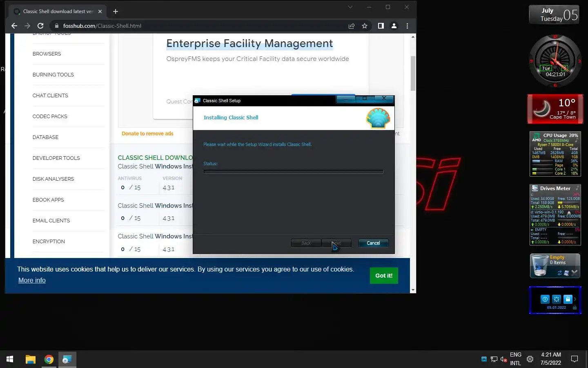
Task: Click the analog clock gadget
Action: [x=555, y=61]
